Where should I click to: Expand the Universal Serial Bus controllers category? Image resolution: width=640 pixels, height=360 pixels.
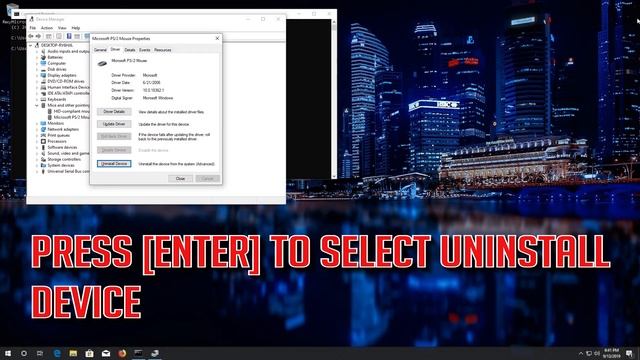[37, 171]
